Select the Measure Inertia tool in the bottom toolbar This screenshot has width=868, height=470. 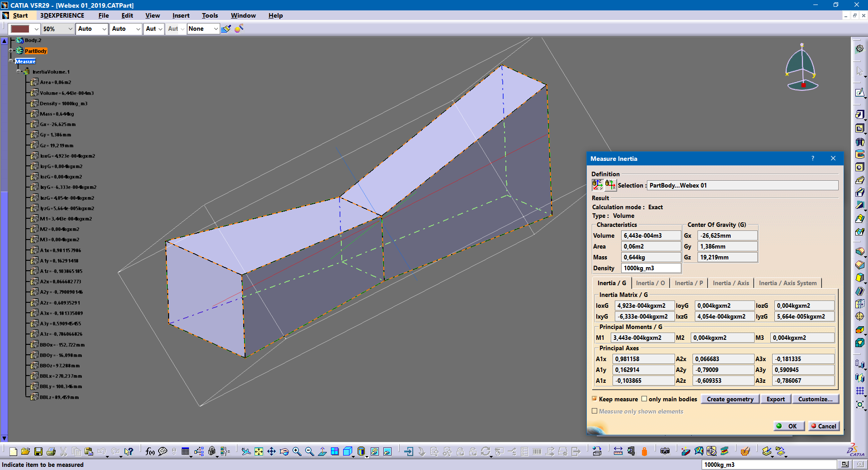[644, 452]
